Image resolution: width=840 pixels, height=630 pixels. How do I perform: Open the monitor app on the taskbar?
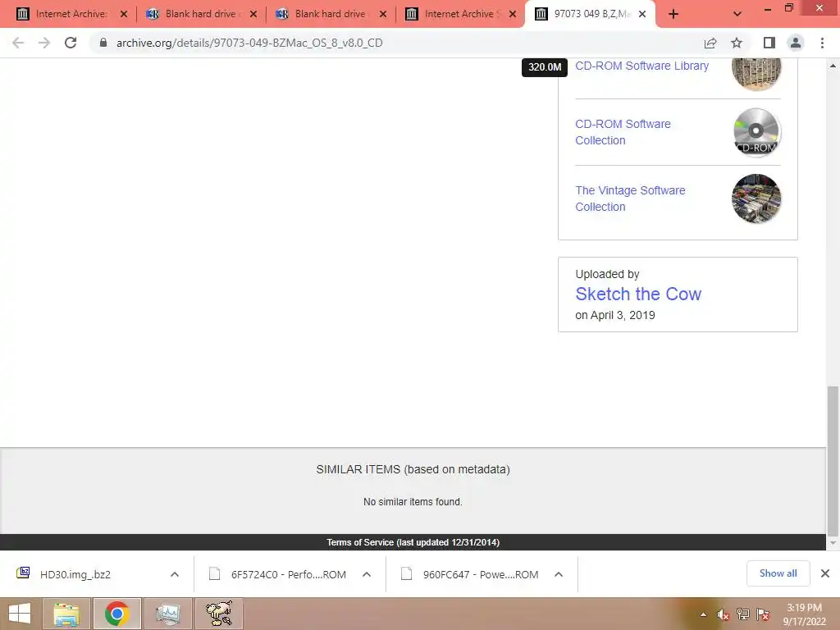pos(167,614)
